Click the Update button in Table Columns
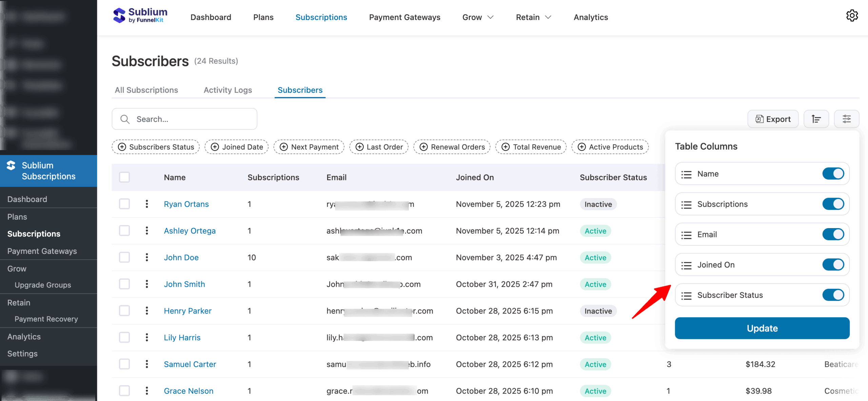The image size is (868, 401). [x=762, y=328]
